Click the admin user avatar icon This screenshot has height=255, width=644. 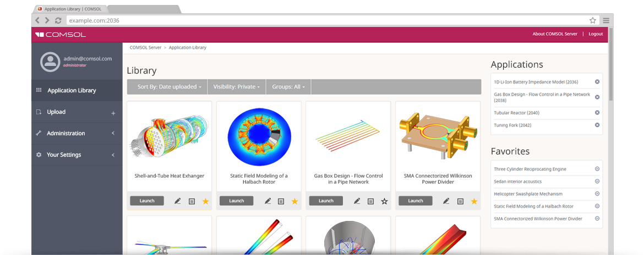pos(51,62)
